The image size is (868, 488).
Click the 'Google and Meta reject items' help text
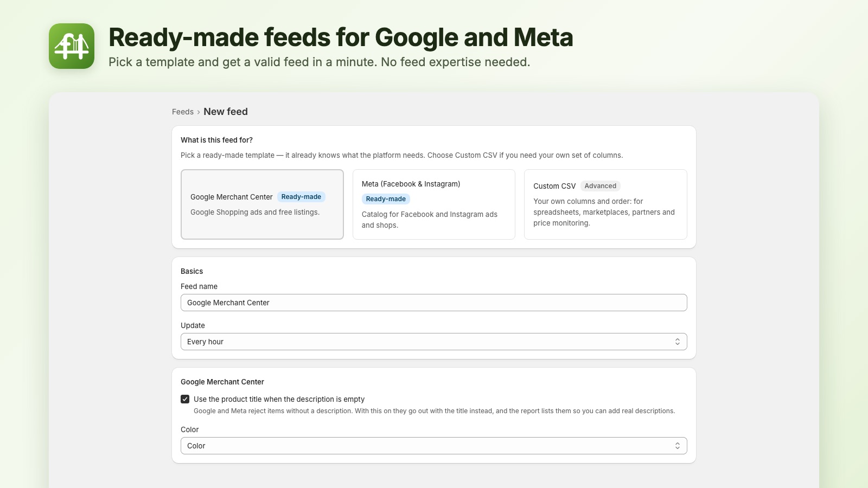point(435,411)
